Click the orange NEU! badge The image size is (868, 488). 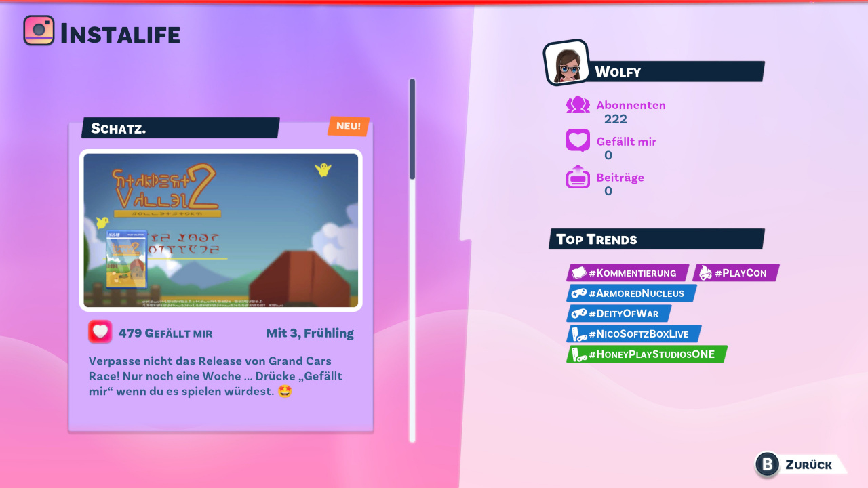point(349,126)
